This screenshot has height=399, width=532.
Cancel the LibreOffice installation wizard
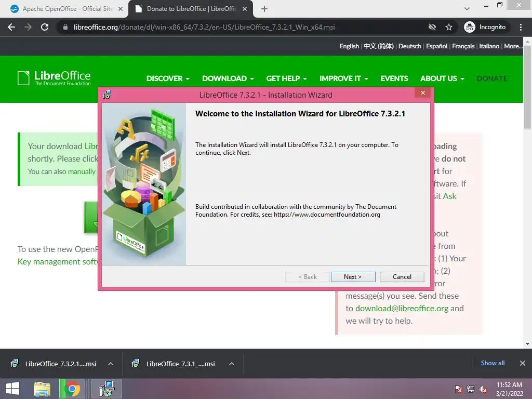click(x=402, y=277)
